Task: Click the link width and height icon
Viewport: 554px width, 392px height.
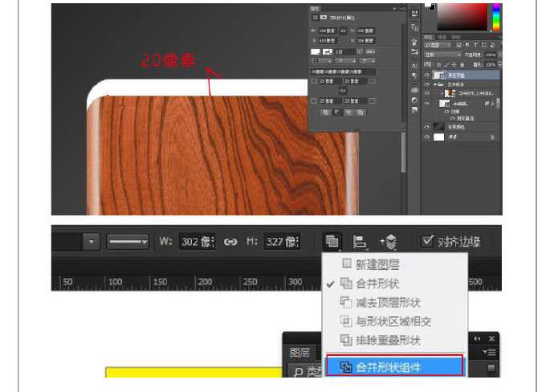Action: (230, 241)
